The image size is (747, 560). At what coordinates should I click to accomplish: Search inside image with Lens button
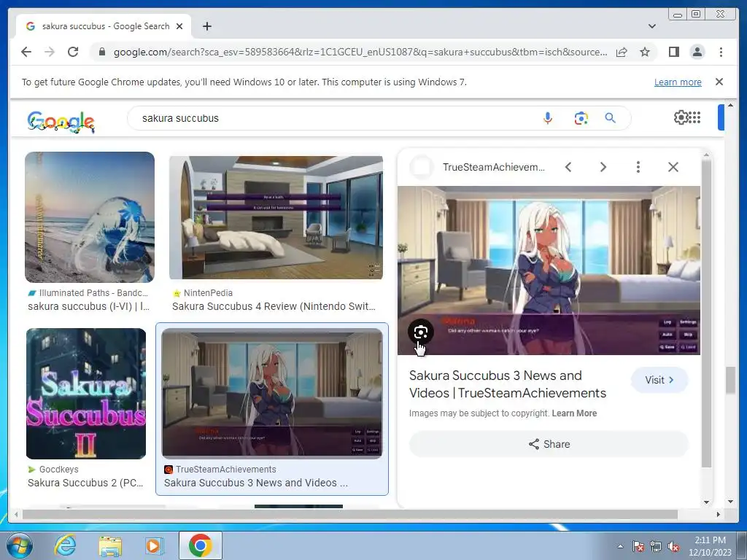tap(421, 332)
